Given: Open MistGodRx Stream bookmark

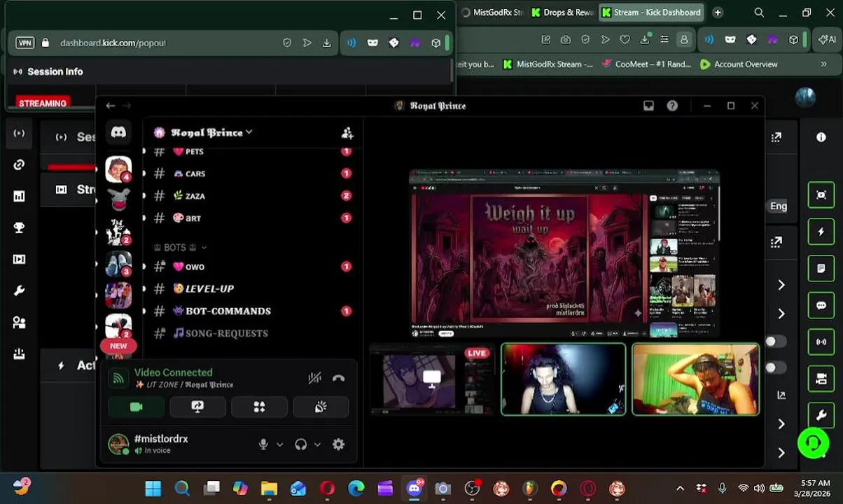Looking at the screenshot, I should (548, 64).
